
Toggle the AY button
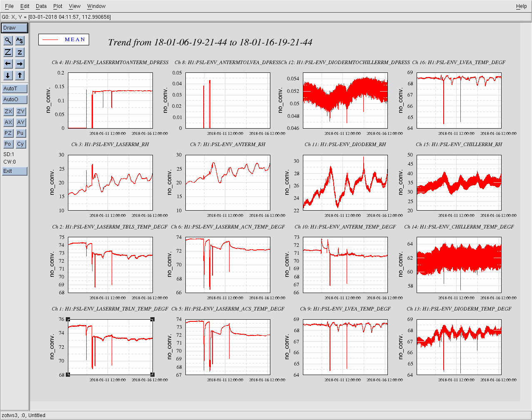pos(21,122)
